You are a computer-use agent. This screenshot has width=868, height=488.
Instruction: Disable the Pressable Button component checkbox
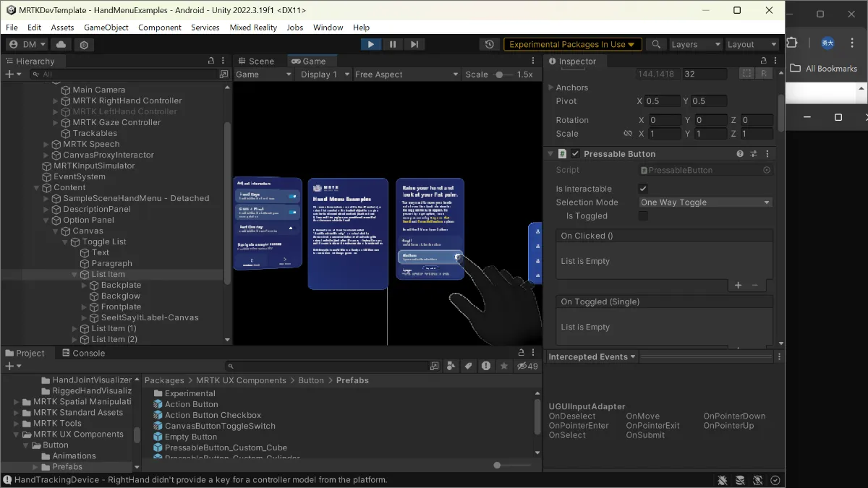point(575,154)
